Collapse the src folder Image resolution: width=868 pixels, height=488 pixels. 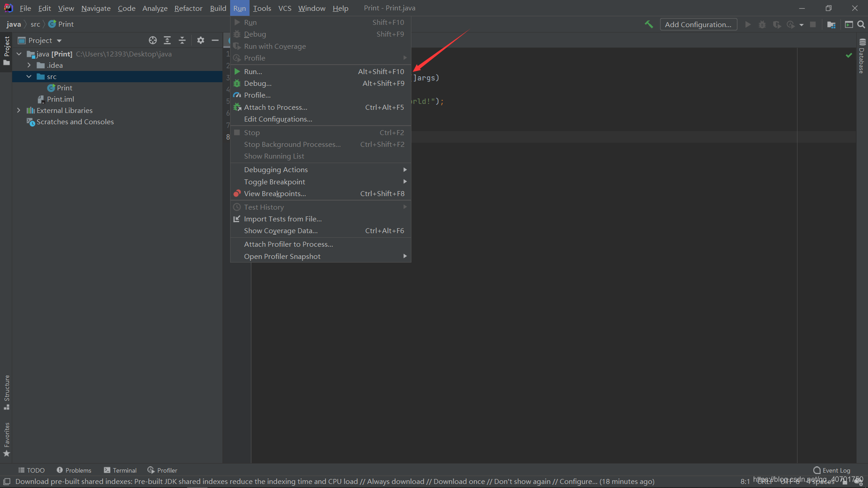[29, 76]
